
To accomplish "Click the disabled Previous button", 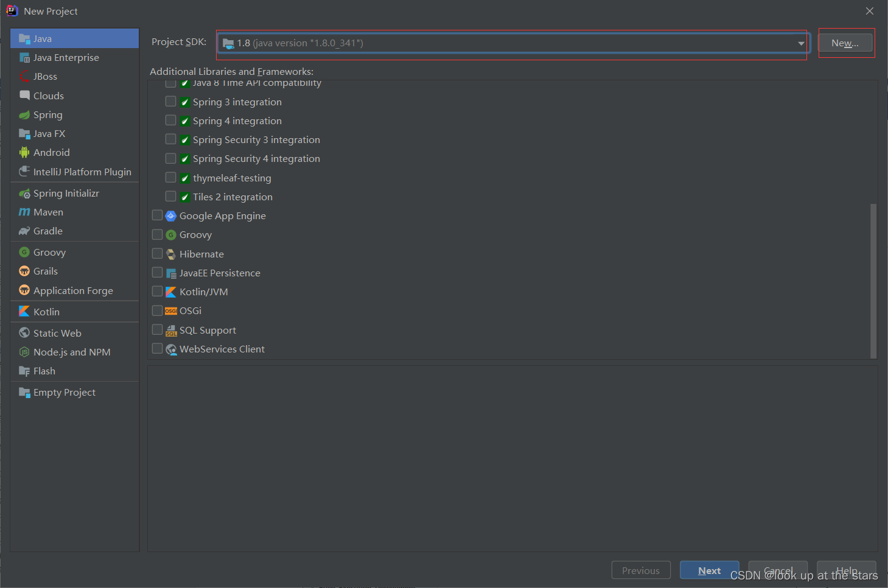I will [641, 570].
